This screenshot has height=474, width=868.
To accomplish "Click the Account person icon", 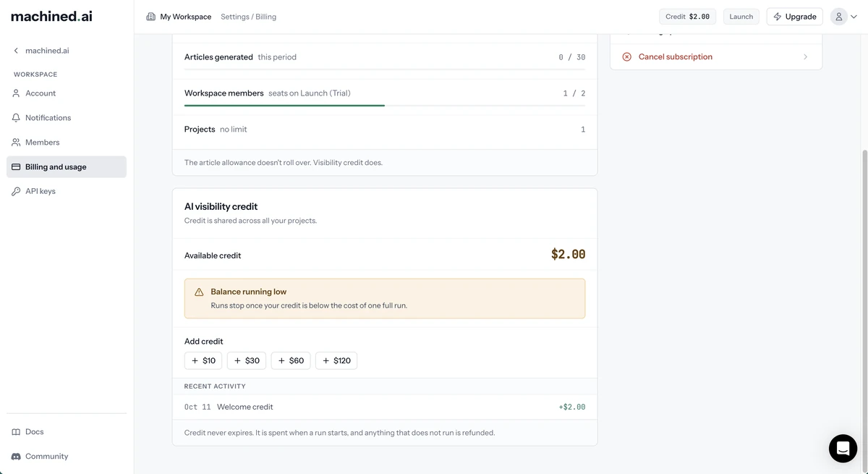I will [x=16, y=93].
